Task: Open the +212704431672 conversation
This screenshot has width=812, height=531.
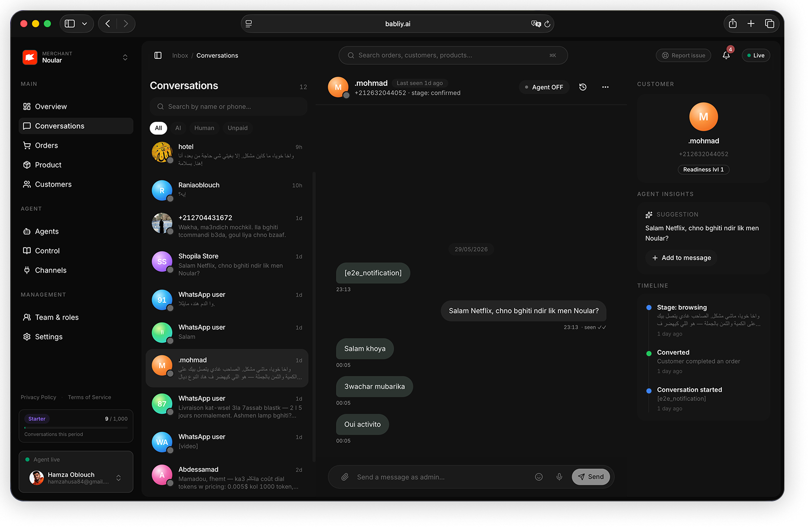Action: [x=227, y=226]
